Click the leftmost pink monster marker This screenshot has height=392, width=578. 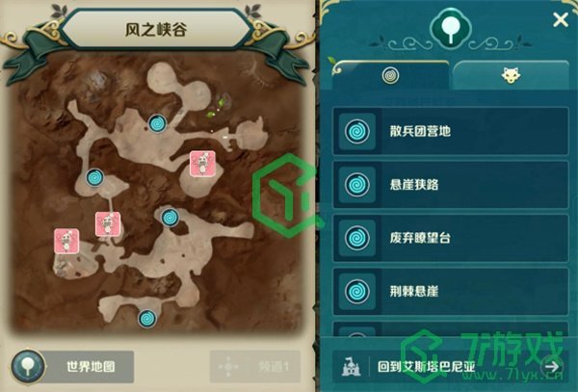coord(66,241)
